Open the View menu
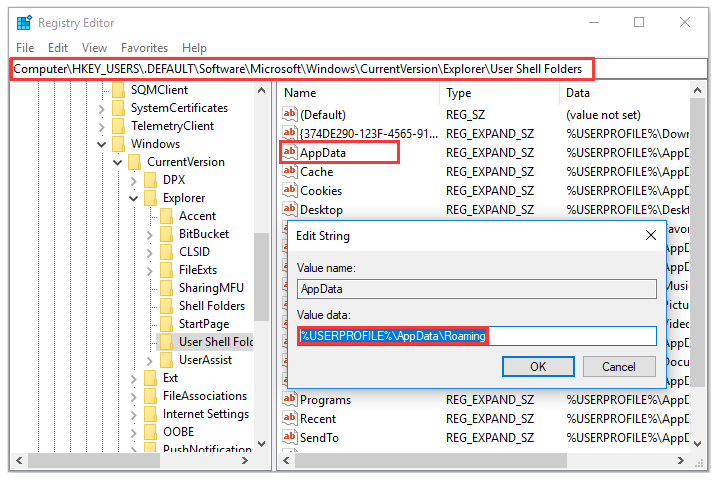This screenshot has width=718, height=487. [x=94, y=48]
